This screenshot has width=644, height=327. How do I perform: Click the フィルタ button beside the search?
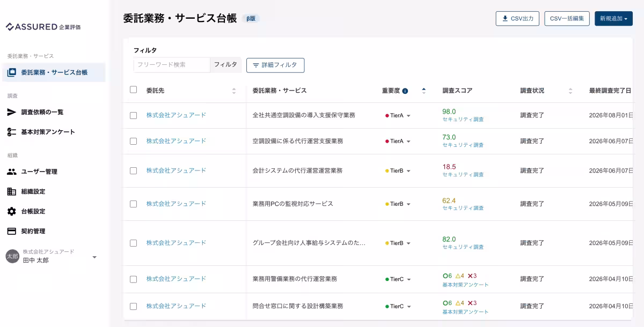225,65
